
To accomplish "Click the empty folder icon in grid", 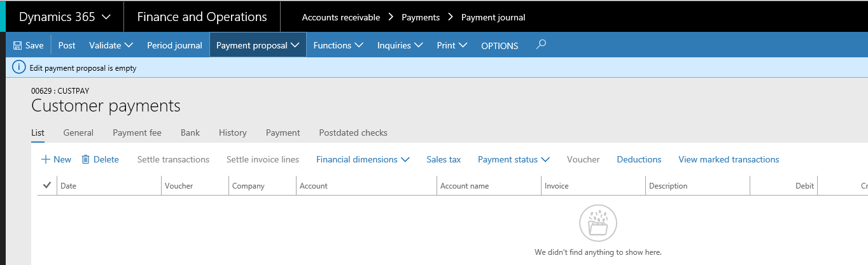I will [x=598, y=224].
